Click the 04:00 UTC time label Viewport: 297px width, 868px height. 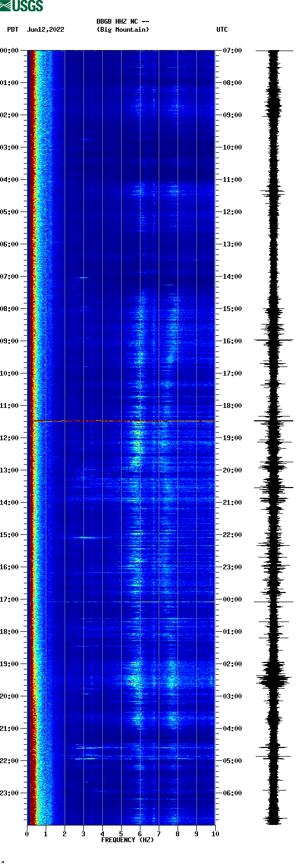coord(232,729)
